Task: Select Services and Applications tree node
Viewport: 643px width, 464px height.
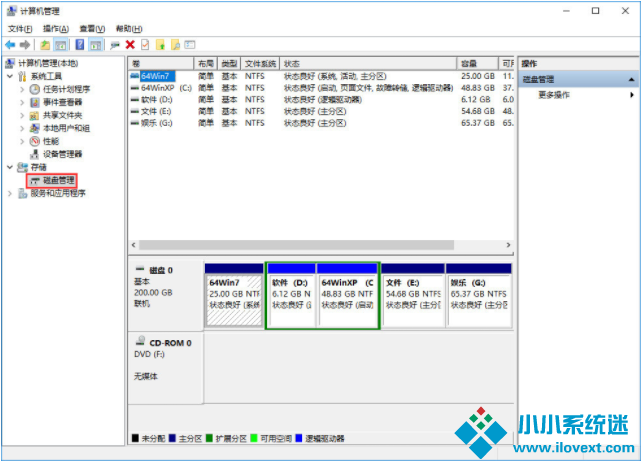Action: tap(58, 193)
